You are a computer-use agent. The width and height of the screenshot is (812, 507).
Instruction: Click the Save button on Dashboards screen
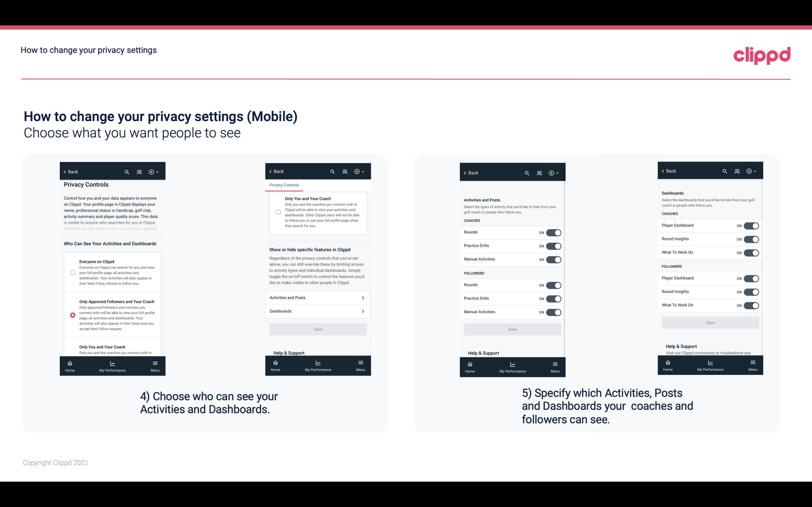[x=710, y=323]
